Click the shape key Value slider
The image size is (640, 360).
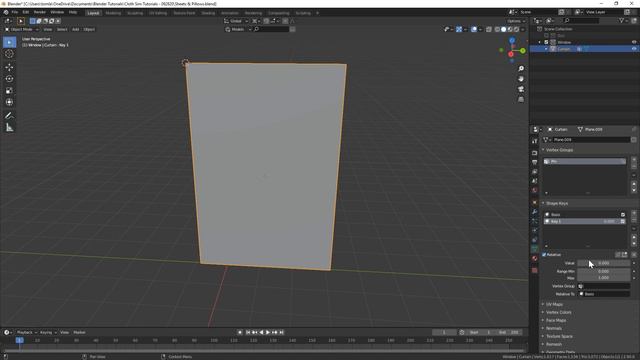pyautogui.click(x=603, y=263)
